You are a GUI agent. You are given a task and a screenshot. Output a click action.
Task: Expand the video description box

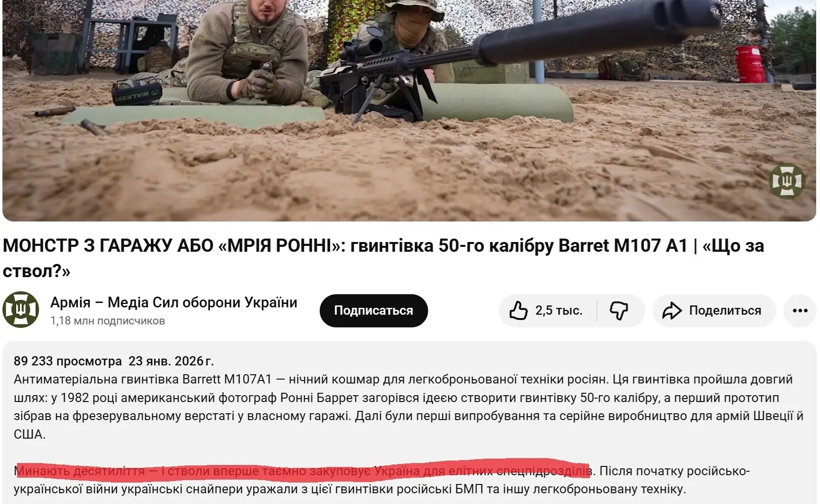(x=409, y=423)
